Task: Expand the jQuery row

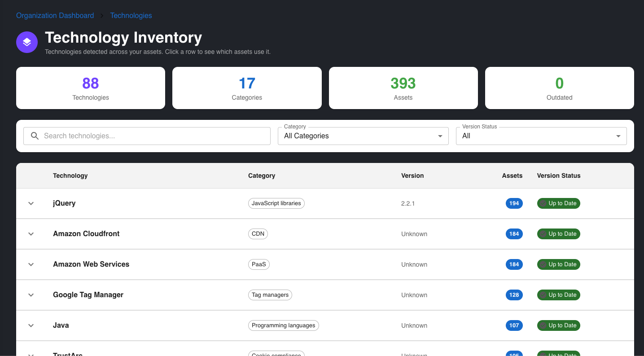Action: click(31, 203)
